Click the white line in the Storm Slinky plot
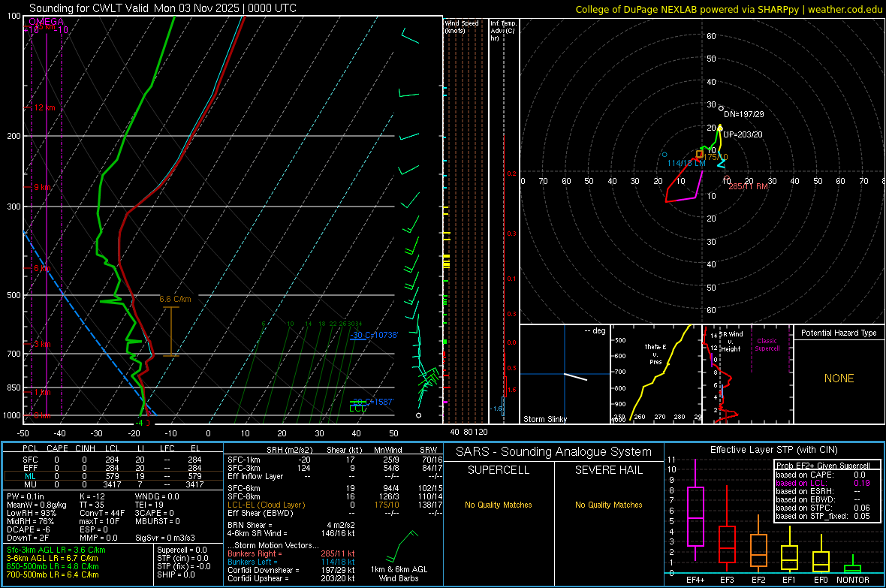This screenshot has width=886, height=588. click(x=576, y=376)
